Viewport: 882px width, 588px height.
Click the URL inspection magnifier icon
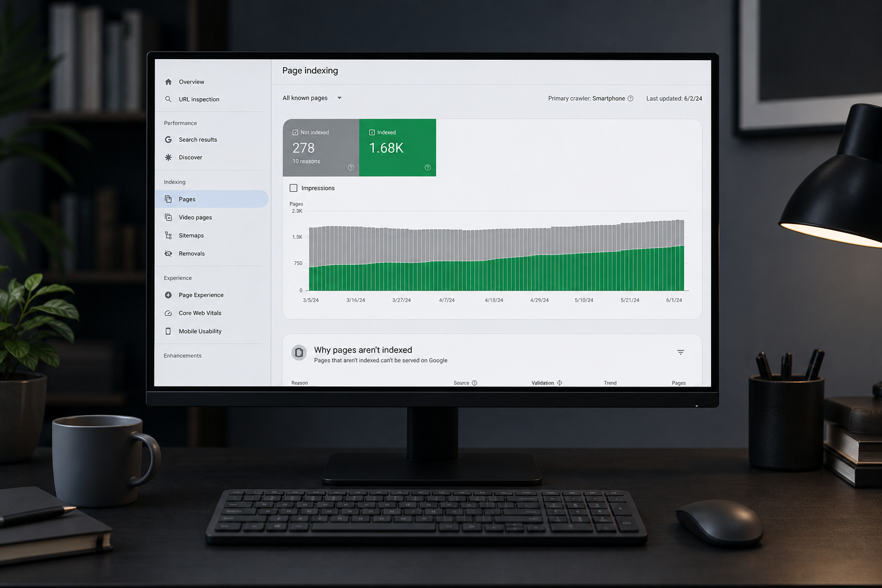168,99
